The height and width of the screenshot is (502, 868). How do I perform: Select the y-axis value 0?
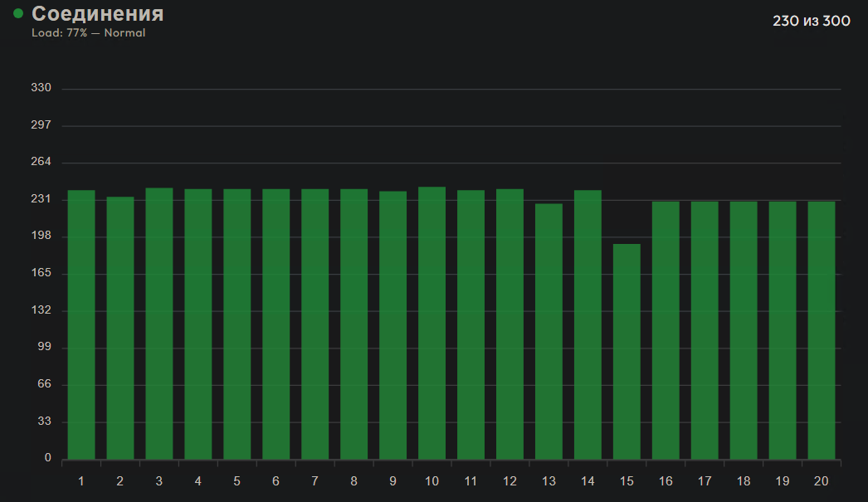coord(47,458)
